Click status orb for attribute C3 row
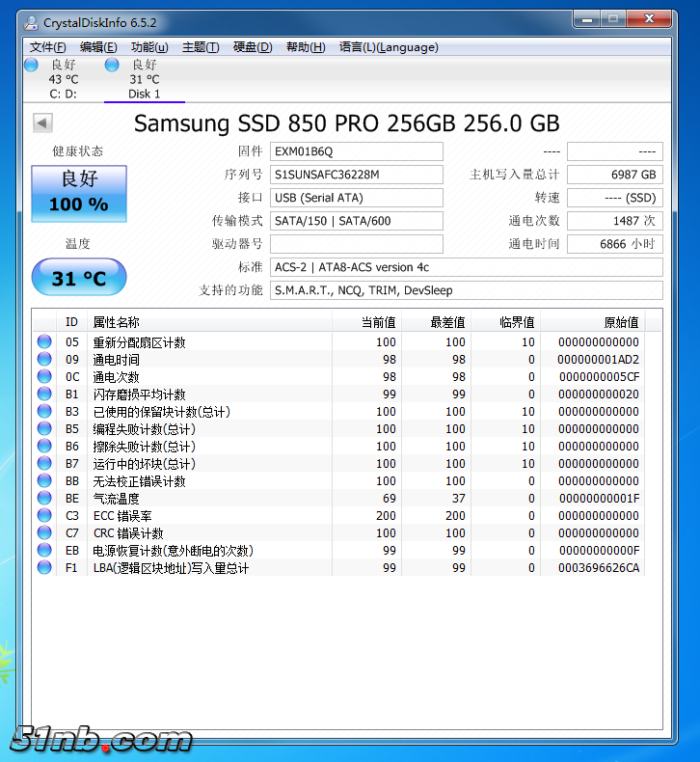 (44, 516)
